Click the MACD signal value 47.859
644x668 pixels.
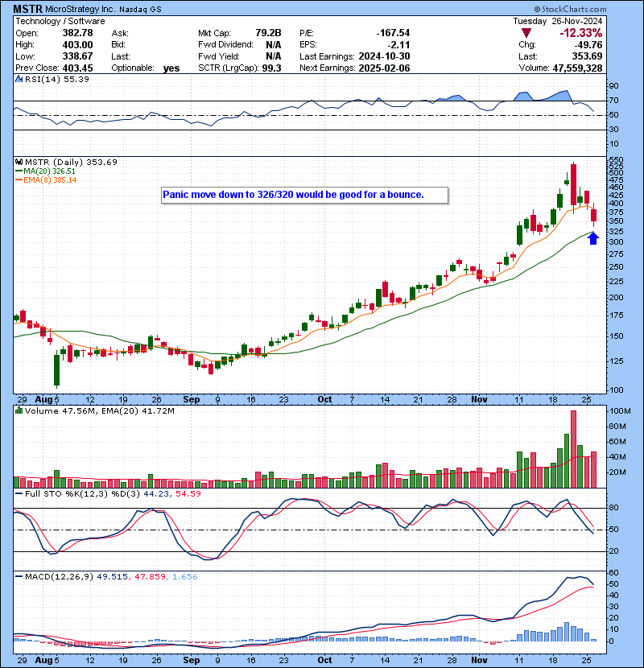150,577
